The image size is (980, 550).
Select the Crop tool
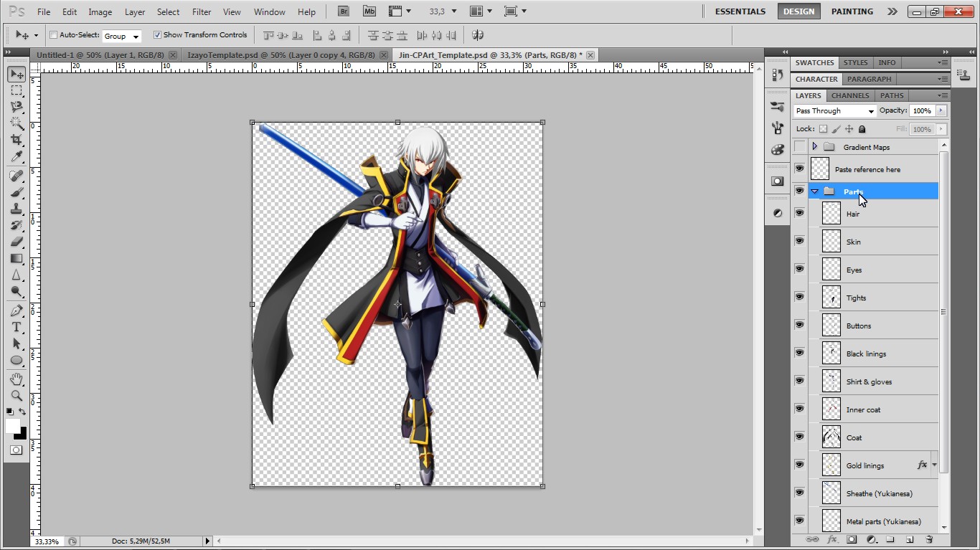(17, 140)
